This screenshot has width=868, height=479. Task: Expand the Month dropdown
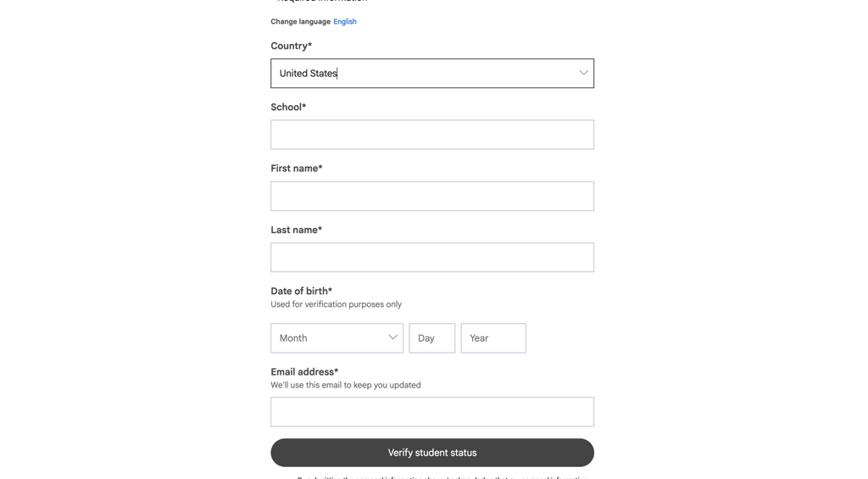coord(331,338)
